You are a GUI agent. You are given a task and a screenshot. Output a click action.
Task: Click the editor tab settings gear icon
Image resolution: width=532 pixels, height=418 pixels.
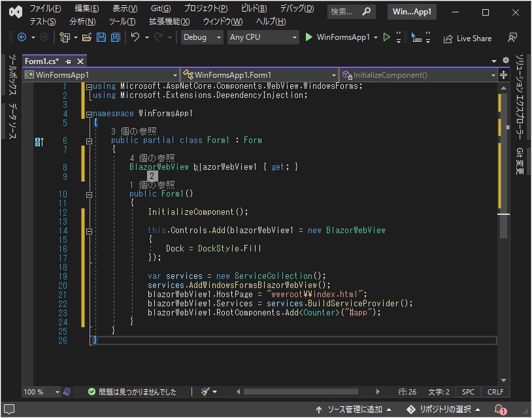pos(505,61)
